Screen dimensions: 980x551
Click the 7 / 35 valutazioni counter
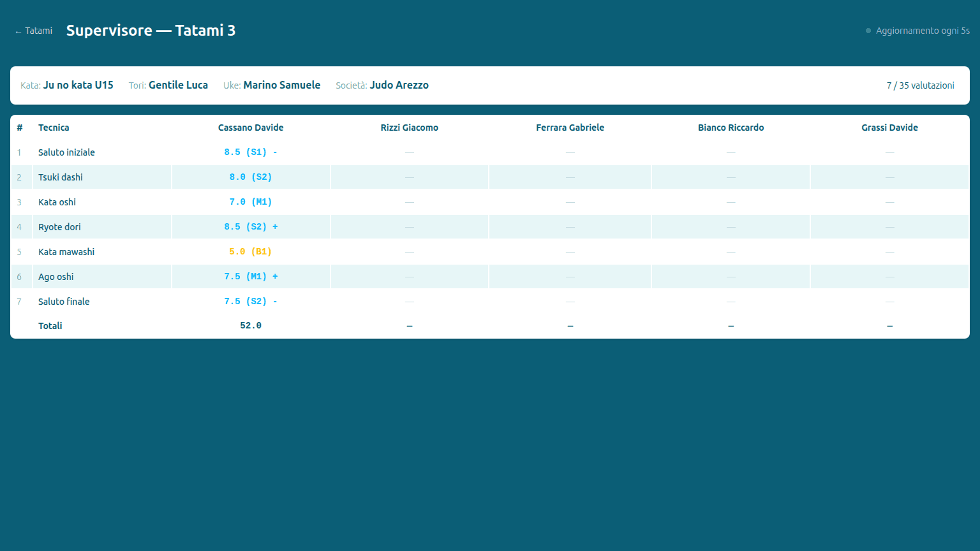[x=920, y=85]
